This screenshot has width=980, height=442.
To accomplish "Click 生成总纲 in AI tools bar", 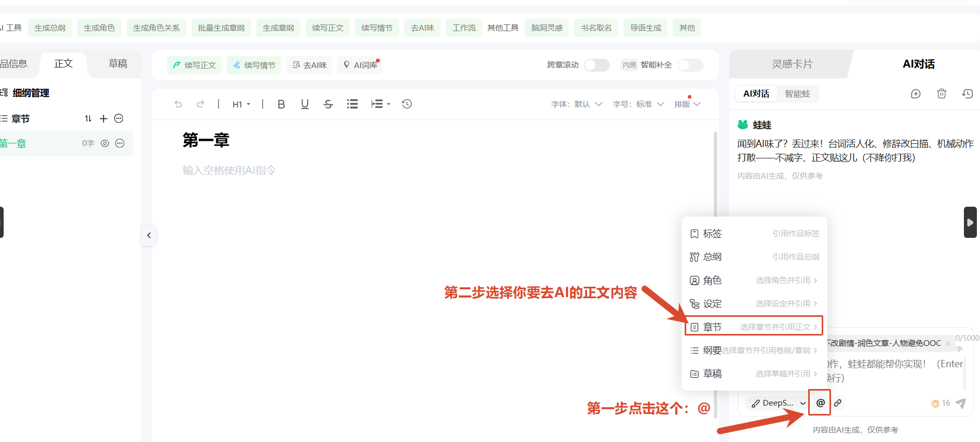I will (x=50, y=28).
